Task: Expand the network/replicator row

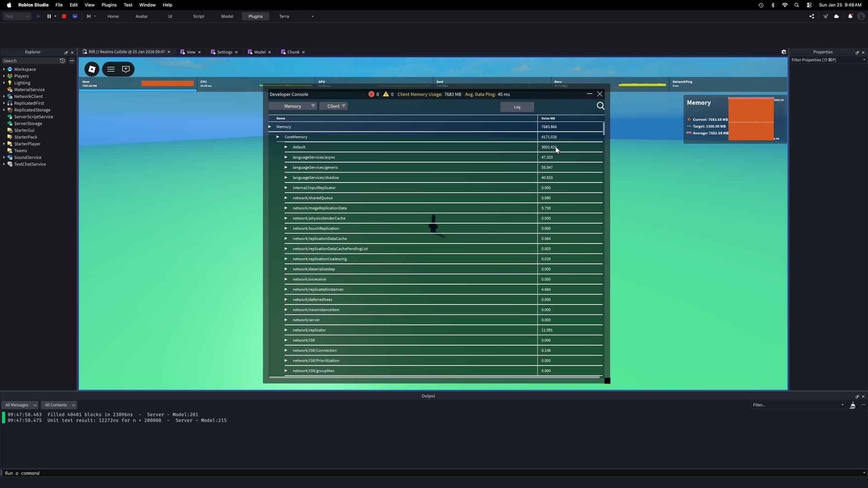Action: [286, 330]
